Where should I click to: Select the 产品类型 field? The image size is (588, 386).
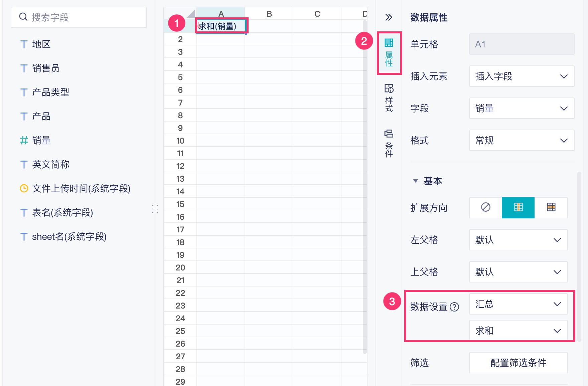(50, 92)
